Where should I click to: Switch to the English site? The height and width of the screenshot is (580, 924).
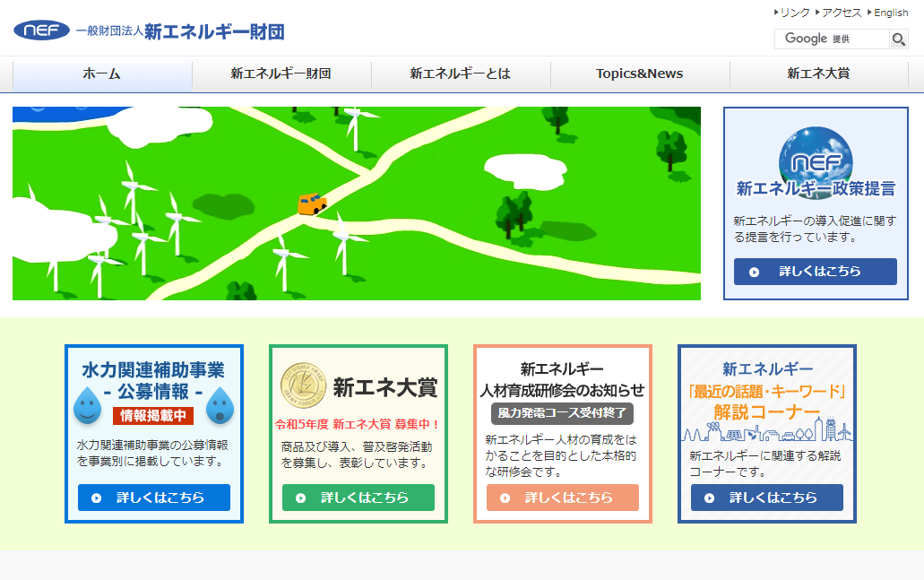pos(890,13)
